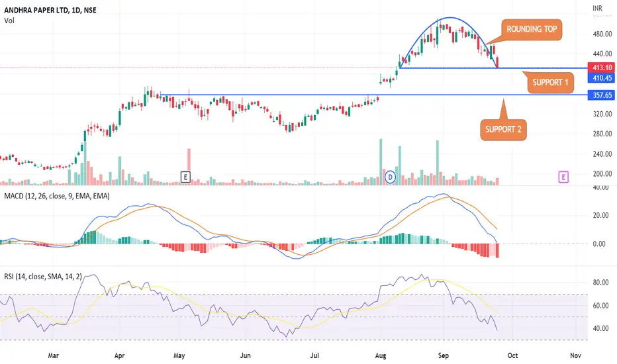This screenshot has width=617, height=364.
Task: Click the 200.00 price axis value
Action: click(x=602, y=174)
